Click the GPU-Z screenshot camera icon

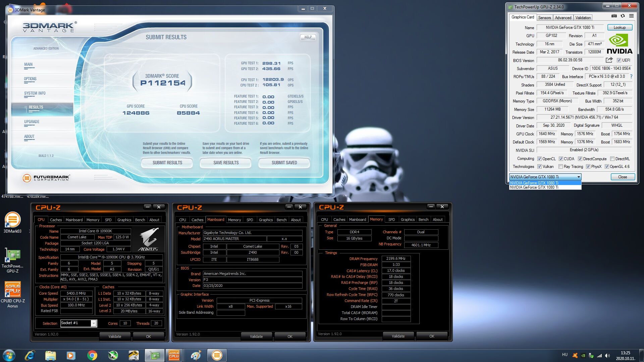pos(614,16)
